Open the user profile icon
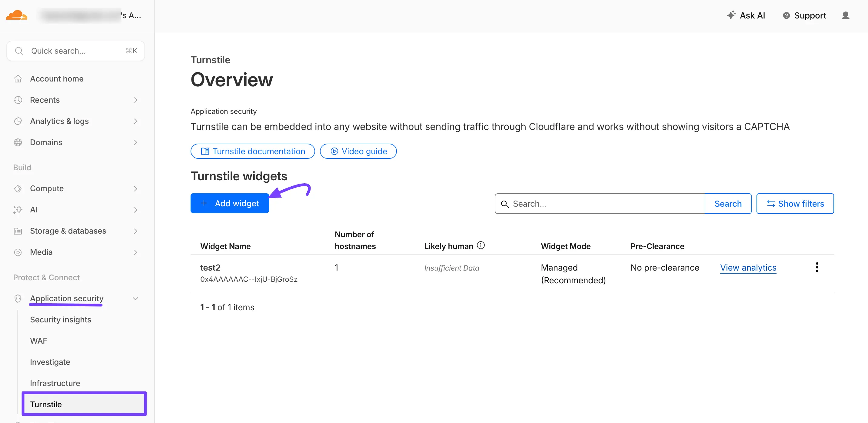868x423 pixels. (x=845, y=15)
